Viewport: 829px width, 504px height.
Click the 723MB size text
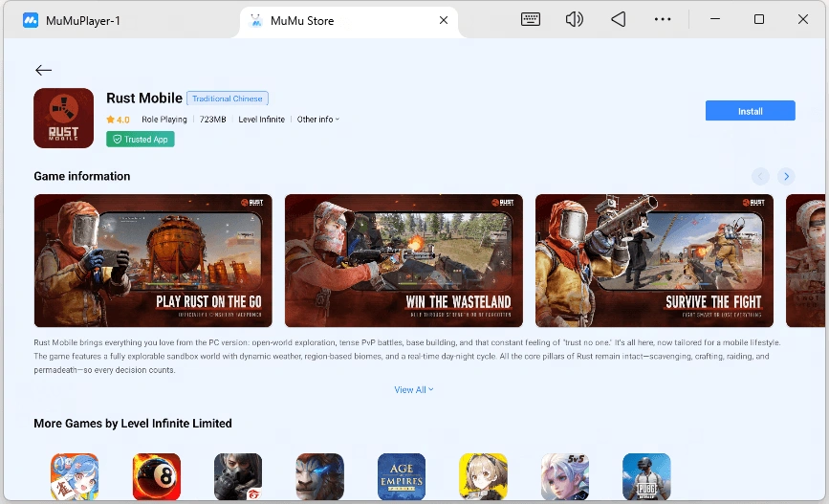tap(212, 120)
